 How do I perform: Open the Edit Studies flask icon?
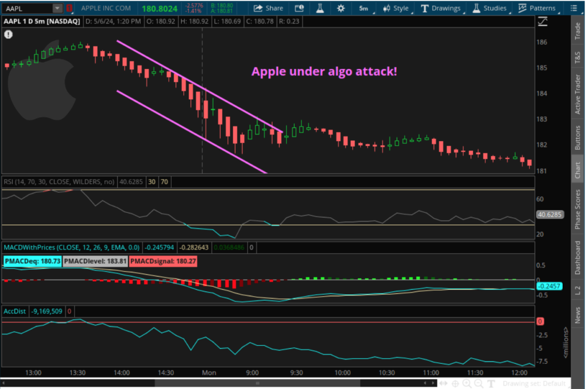click(x=320, y=8)
